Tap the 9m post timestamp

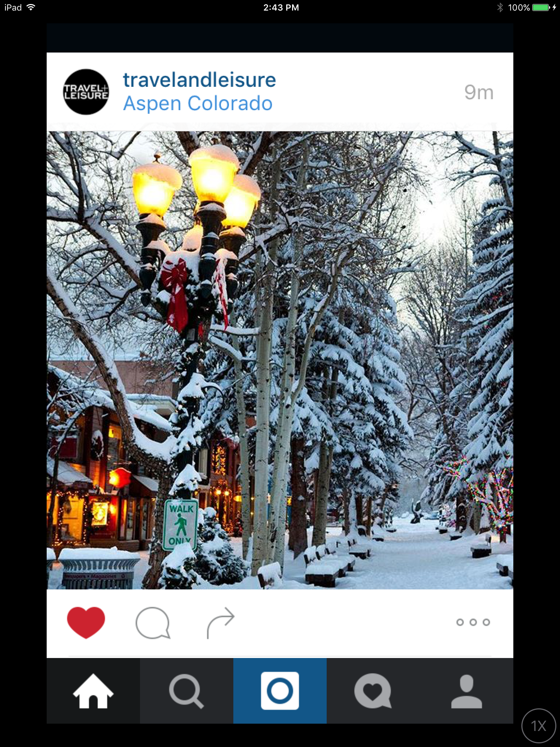479,93
